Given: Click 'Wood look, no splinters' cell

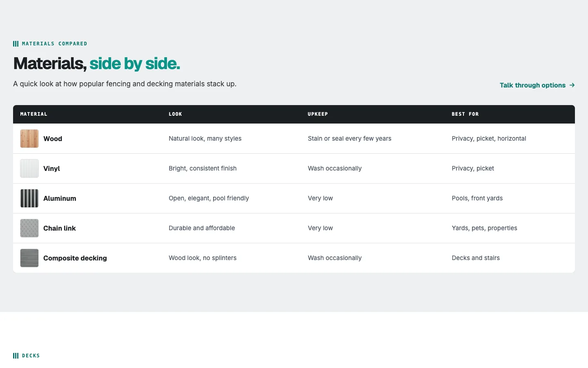Looking at the screenshot, I should point(203,258).
